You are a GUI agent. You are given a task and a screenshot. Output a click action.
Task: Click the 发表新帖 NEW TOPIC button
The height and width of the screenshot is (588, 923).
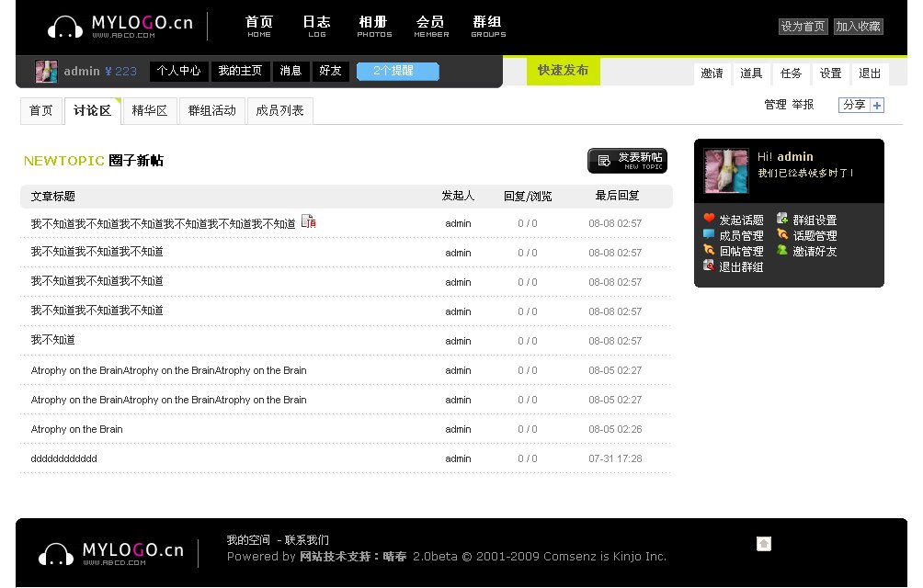[628, 161]
